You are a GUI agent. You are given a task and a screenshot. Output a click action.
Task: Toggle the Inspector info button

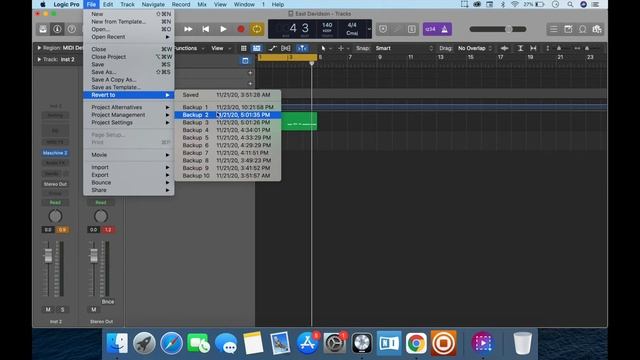point(57,29)
